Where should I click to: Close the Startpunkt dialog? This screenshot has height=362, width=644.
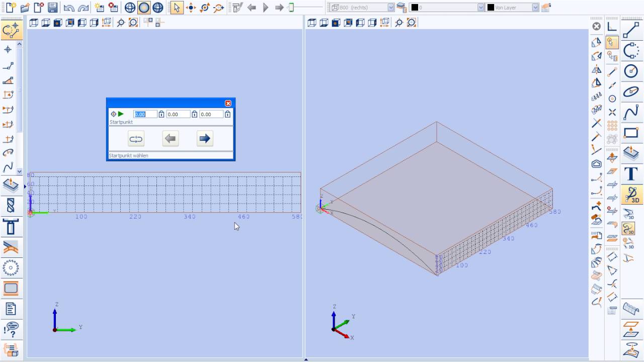click(x=228, y=103)
